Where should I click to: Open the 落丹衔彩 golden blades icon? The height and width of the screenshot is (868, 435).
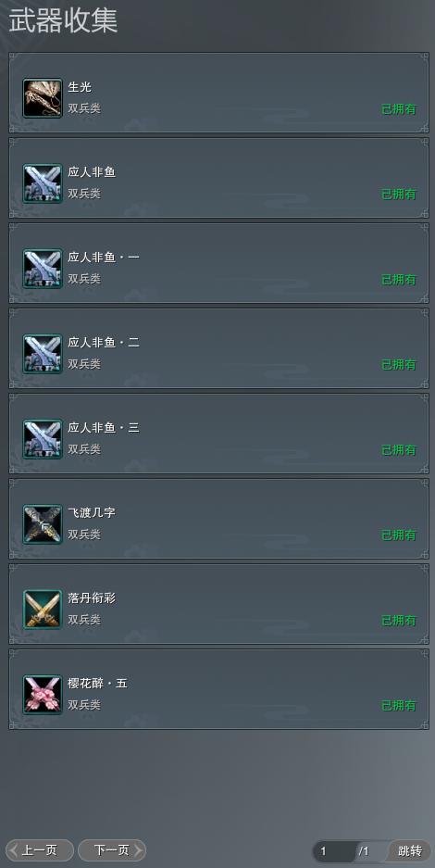coord(43,610)
